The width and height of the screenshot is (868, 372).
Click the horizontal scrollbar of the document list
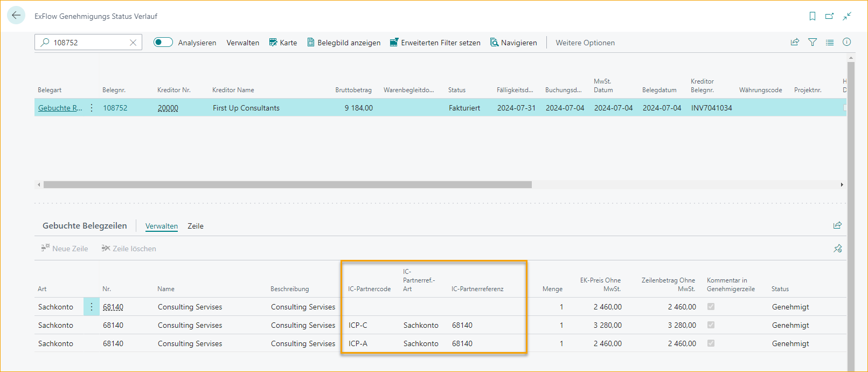point(287,184)
